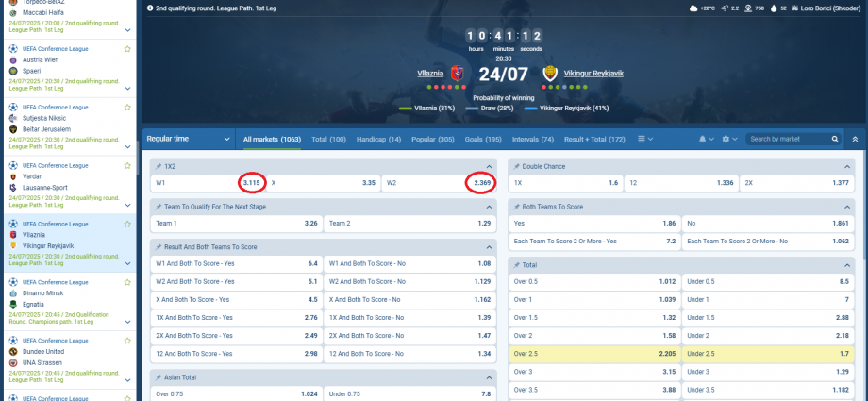Click the stadium icon next to Loro Borici
The height and width of the screenshot is (401, 868).
pyautogui.click(x=795, y=8)
